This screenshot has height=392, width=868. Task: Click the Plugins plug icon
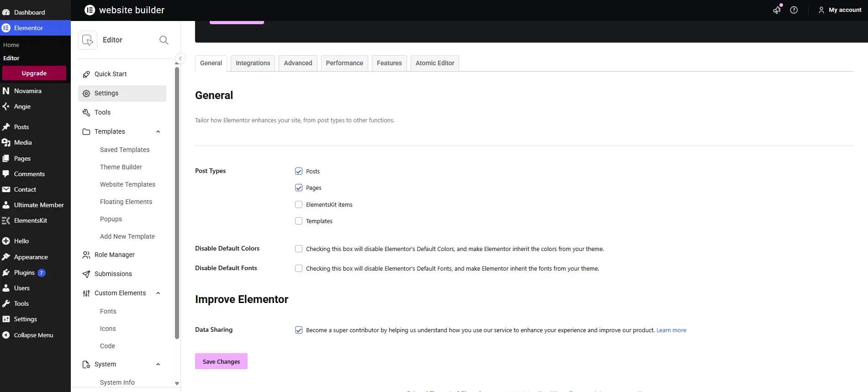[6, 272]
